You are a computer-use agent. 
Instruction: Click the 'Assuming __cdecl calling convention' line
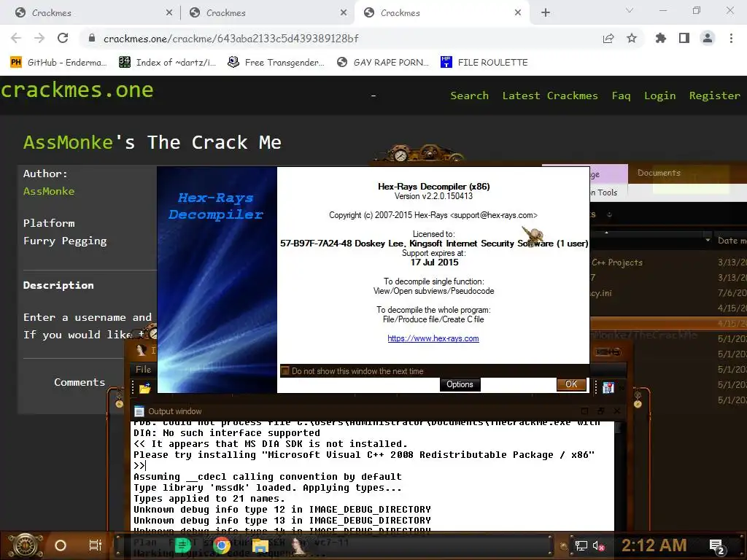(268, 477)
